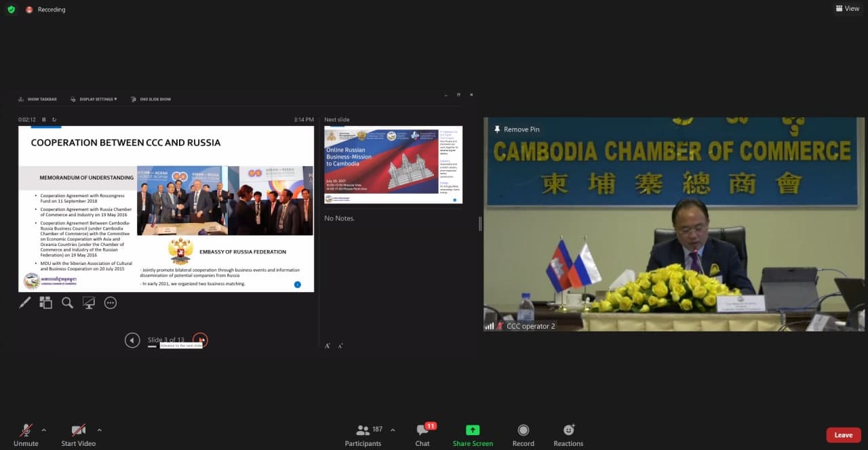Viewport: 868px width, 450px height.
Task: Click the 'Embassy of Russia Federation' heading
Action: coord(243,251)
